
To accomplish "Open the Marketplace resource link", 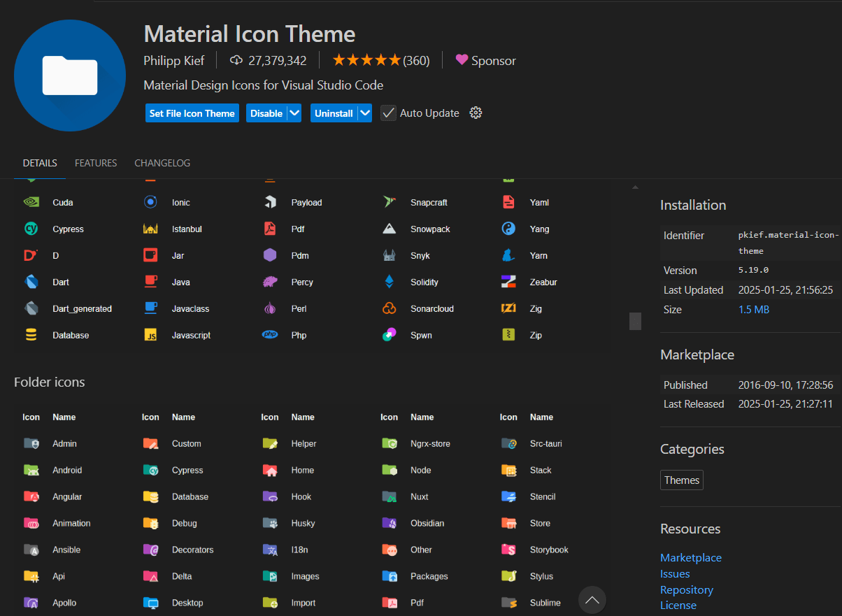I will click(691, 557).
